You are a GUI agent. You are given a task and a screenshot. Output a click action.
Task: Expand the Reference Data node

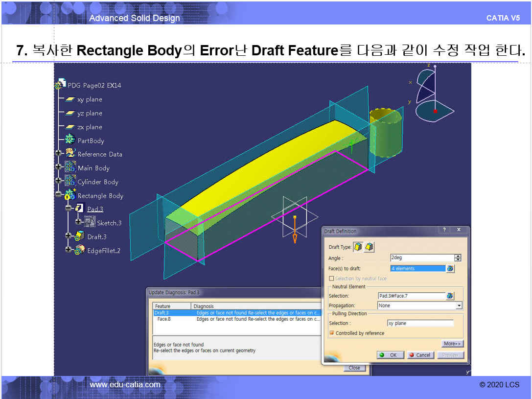point(58,153)
